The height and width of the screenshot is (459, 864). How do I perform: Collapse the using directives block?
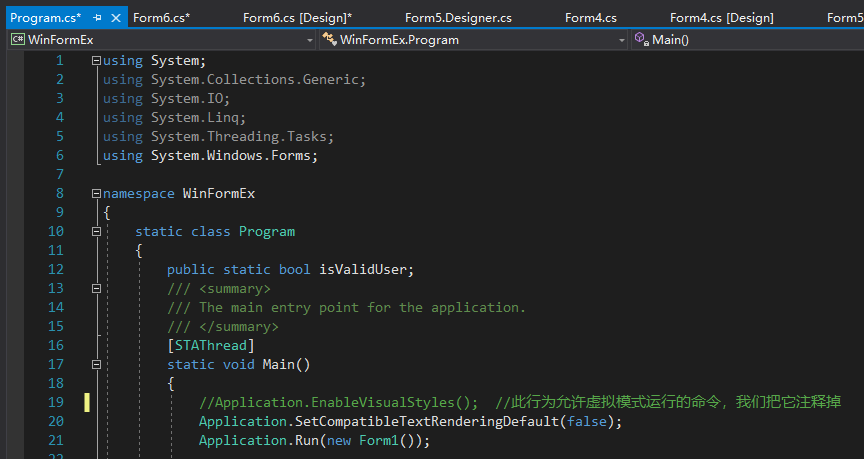[96, 61]
